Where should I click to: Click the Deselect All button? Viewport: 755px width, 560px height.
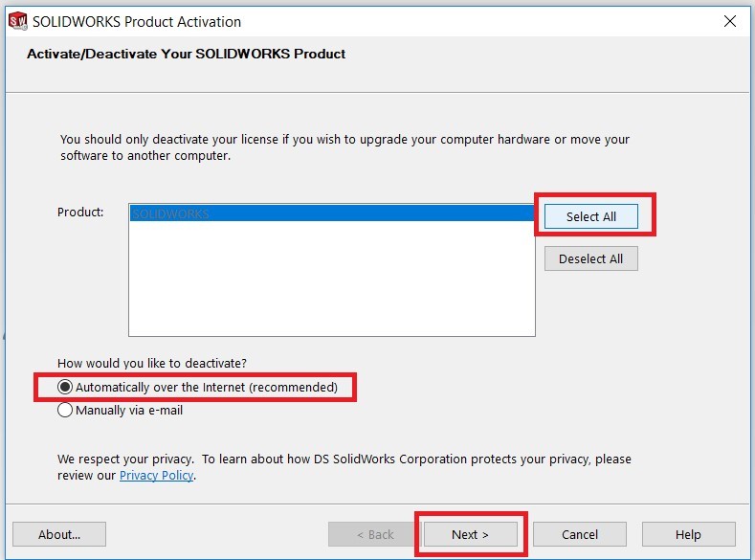(x=590, y=259)
